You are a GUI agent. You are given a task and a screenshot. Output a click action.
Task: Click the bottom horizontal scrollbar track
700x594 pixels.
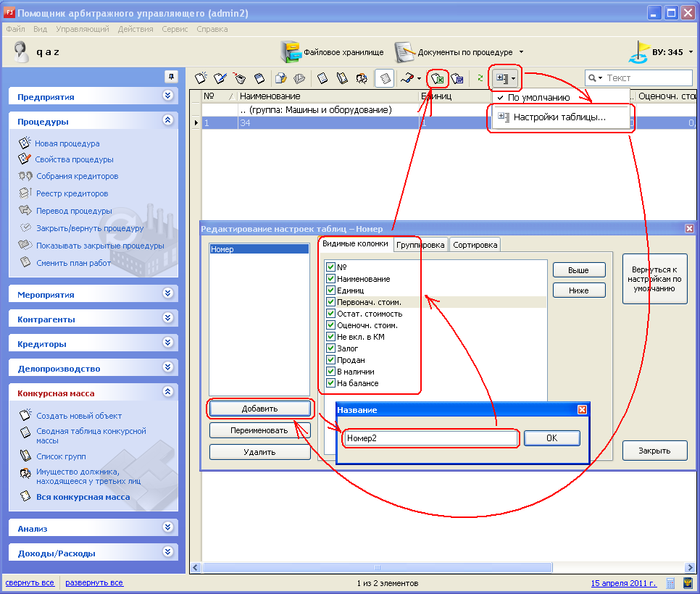click(435, 568)
